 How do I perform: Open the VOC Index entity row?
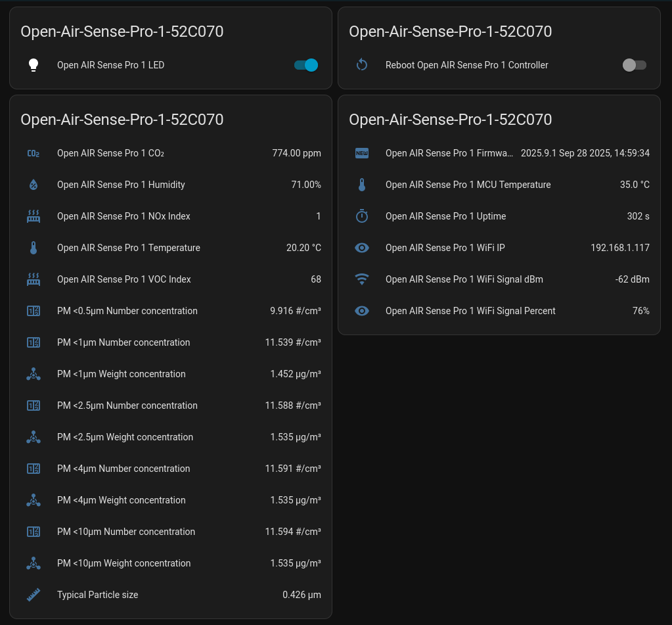(124, 279)
